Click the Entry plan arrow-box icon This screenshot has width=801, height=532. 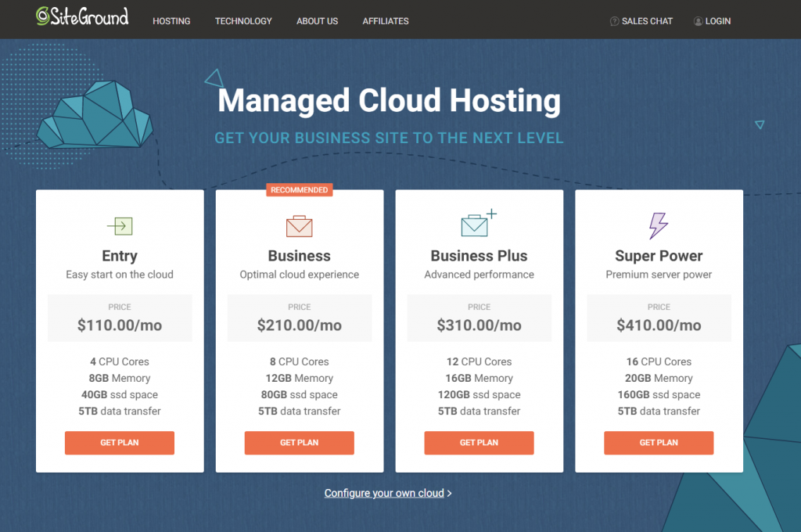[120, 226]
